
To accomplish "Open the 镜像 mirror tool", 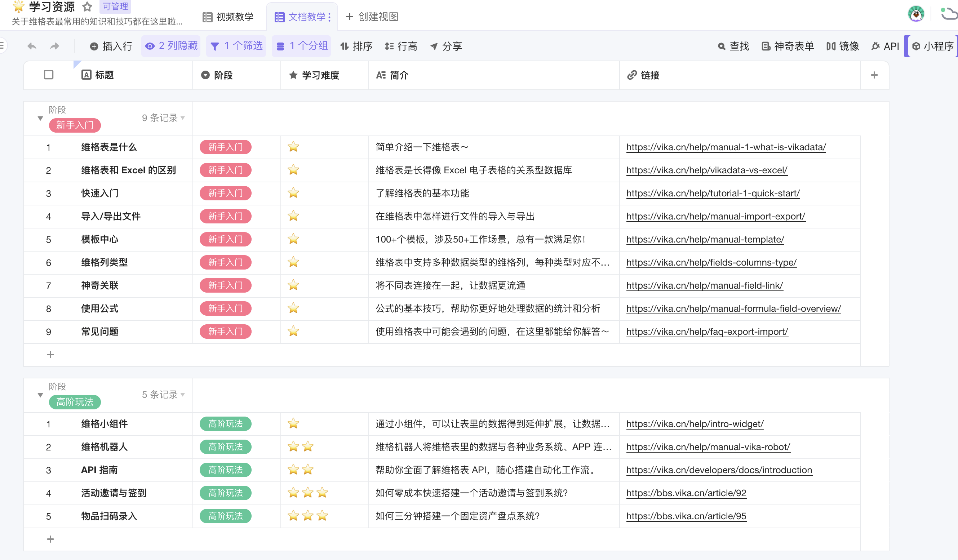I will (x=842, y=46).
